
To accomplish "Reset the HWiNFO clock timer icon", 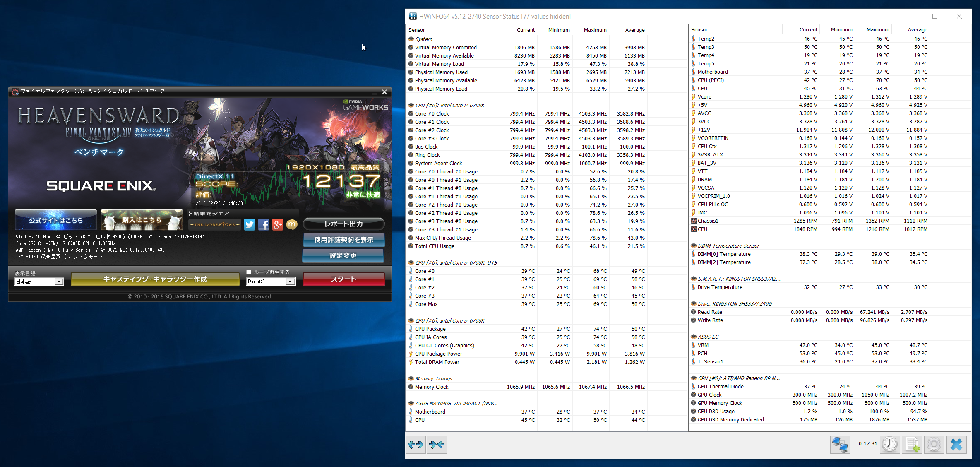I will pos(889,445).
